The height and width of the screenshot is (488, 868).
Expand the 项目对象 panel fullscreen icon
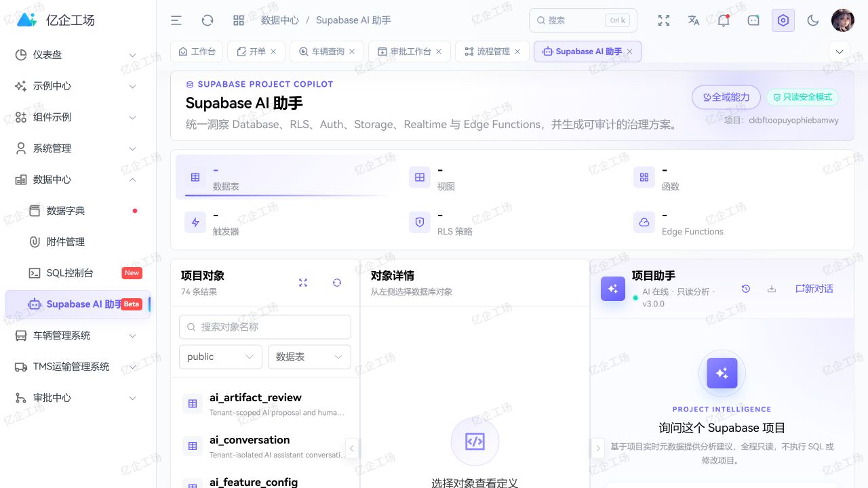(x=303, y=283)
